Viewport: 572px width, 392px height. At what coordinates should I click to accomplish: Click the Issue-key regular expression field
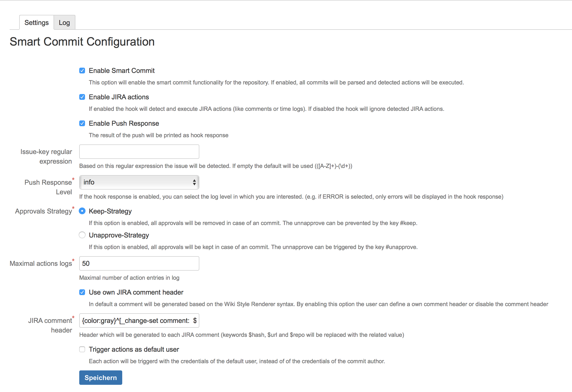pos(139,151)
